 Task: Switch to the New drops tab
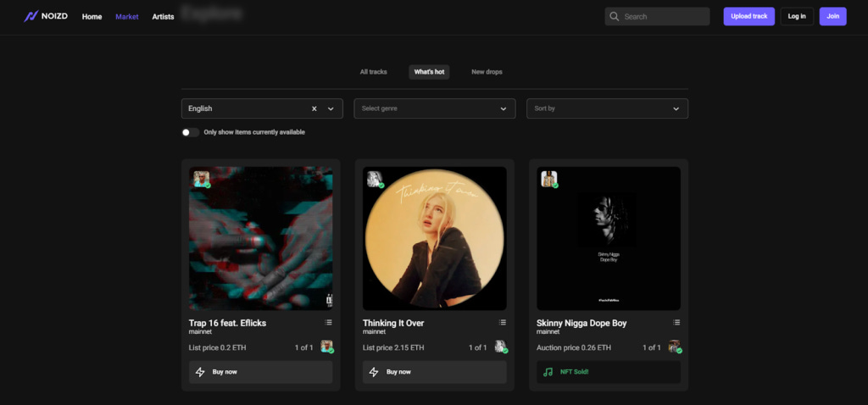click(x=487, y=72)
